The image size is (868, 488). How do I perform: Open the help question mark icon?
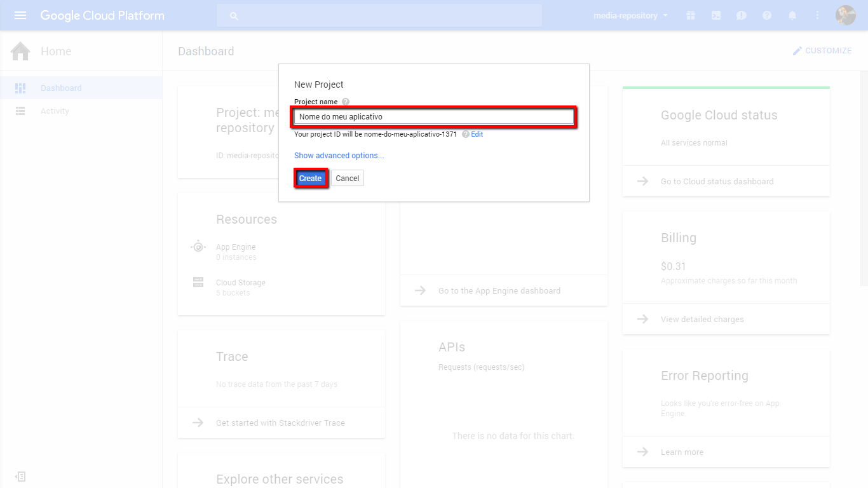click(767, 15)
